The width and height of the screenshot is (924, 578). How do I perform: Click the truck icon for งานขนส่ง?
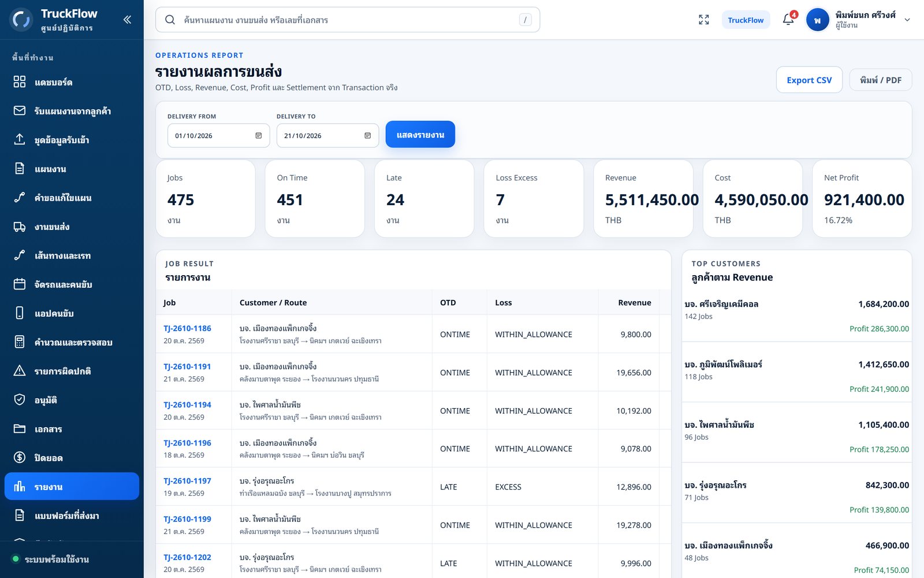[20, 227]
